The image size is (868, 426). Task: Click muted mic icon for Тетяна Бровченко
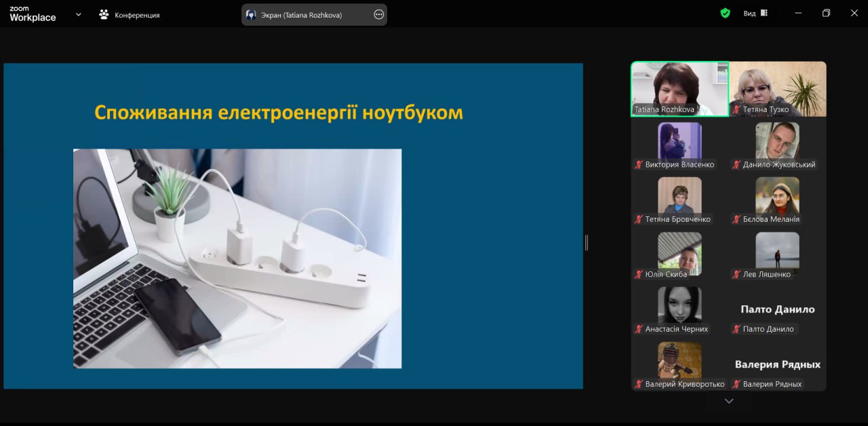coord(639,220)
